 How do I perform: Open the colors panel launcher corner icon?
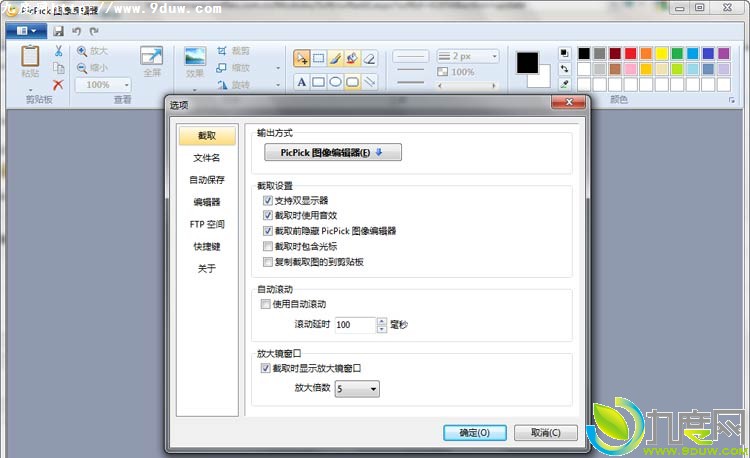coord(732,100)
